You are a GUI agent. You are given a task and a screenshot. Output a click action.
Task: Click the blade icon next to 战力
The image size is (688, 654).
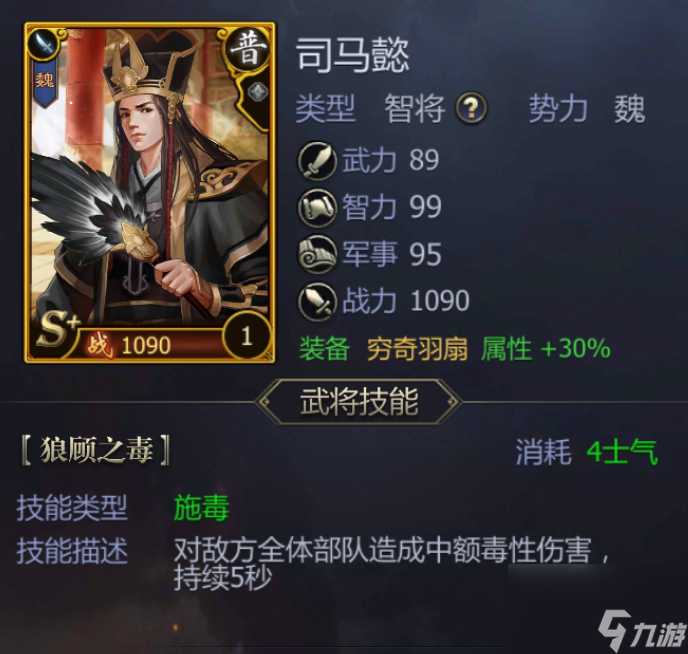[x=318, y=302]
